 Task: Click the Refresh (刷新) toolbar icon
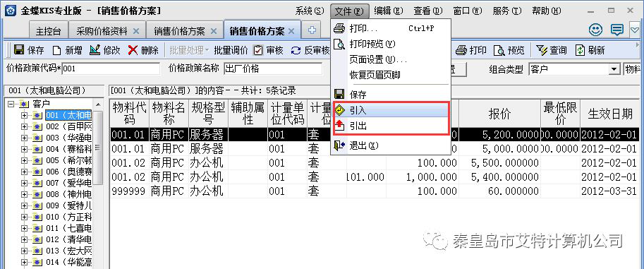580,50
